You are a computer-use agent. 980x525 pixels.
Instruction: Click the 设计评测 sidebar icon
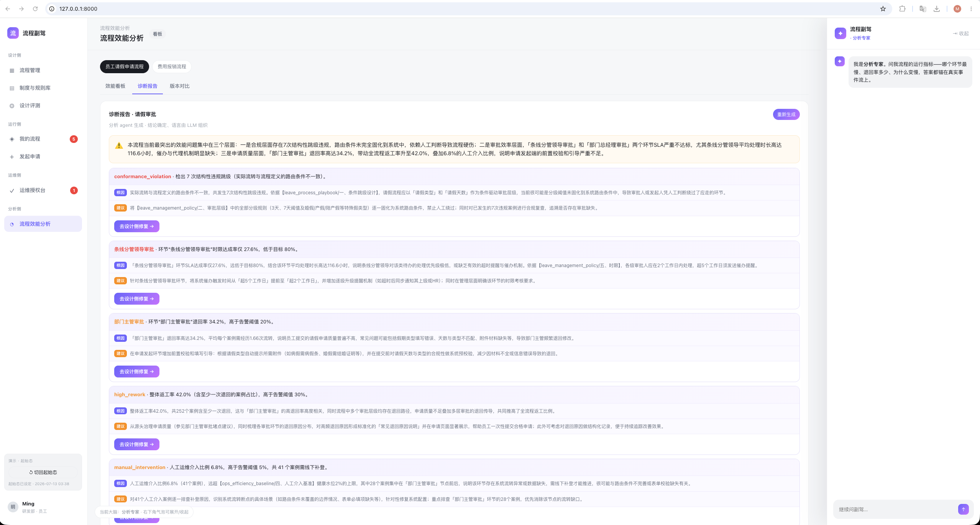coord(12,106)
